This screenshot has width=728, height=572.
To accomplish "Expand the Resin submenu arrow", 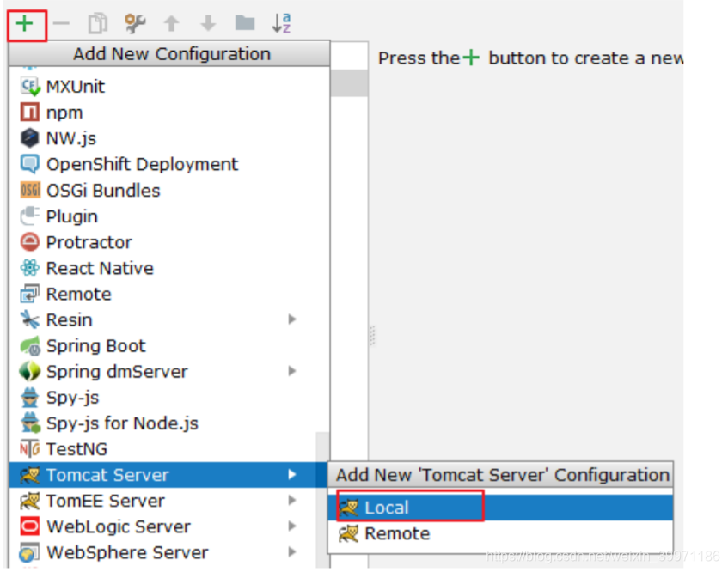I will [292, 319].
